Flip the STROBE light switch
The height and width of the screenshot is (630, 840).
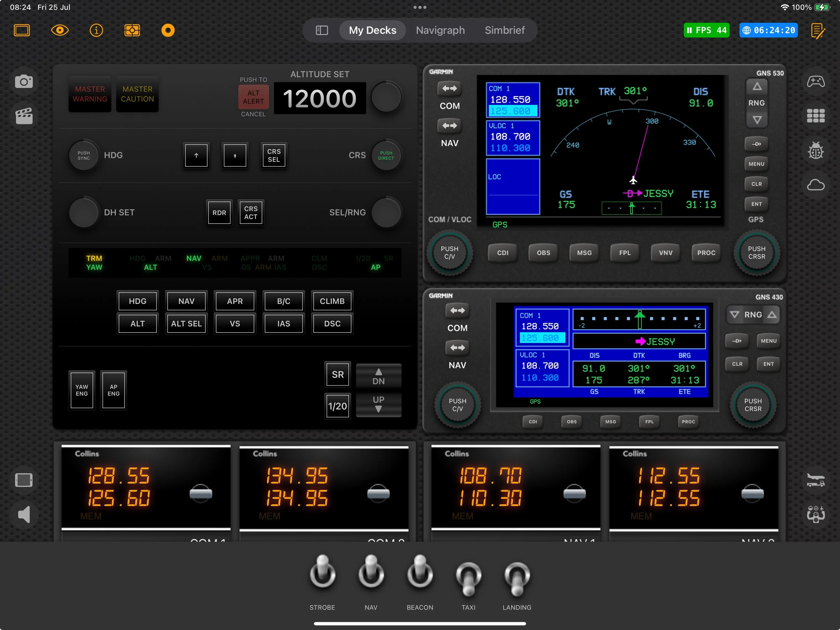323,572
